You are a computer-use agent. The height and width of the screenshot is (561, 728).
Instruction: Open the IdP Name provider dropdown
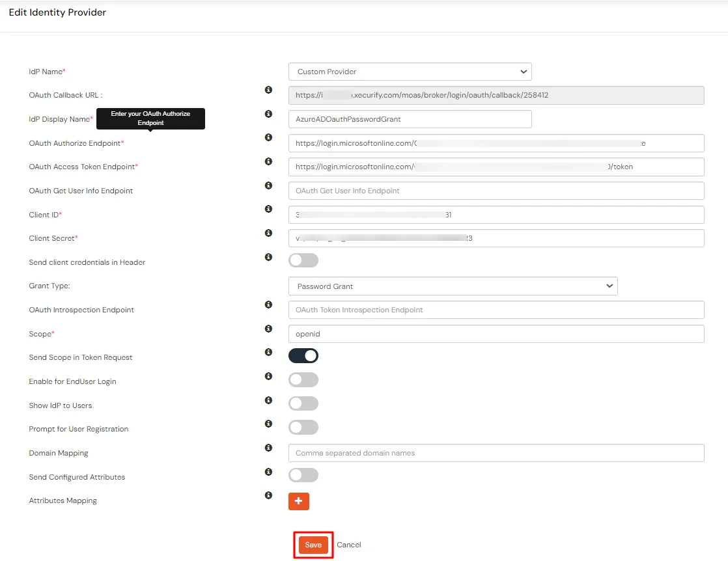coord(410,72)
